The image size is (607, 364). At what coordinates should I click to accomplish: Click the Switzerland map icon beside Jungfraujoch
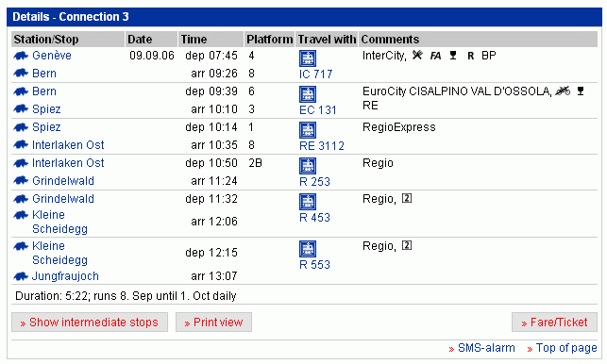point(21,276)
